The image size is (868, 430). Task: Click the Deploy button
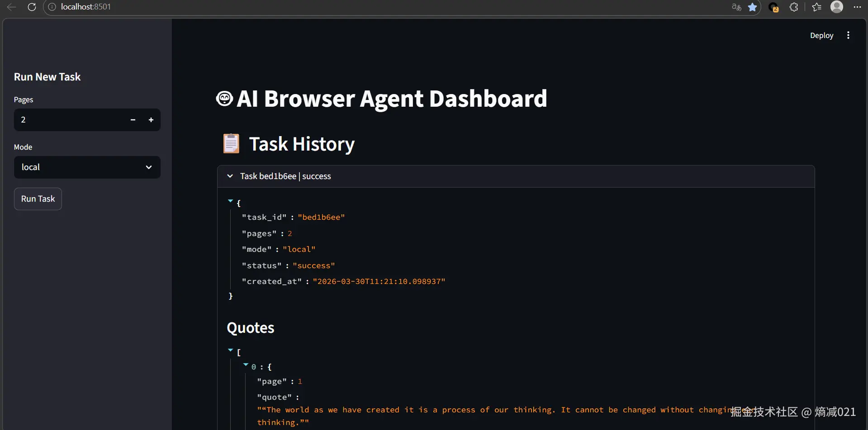[821, 35]
